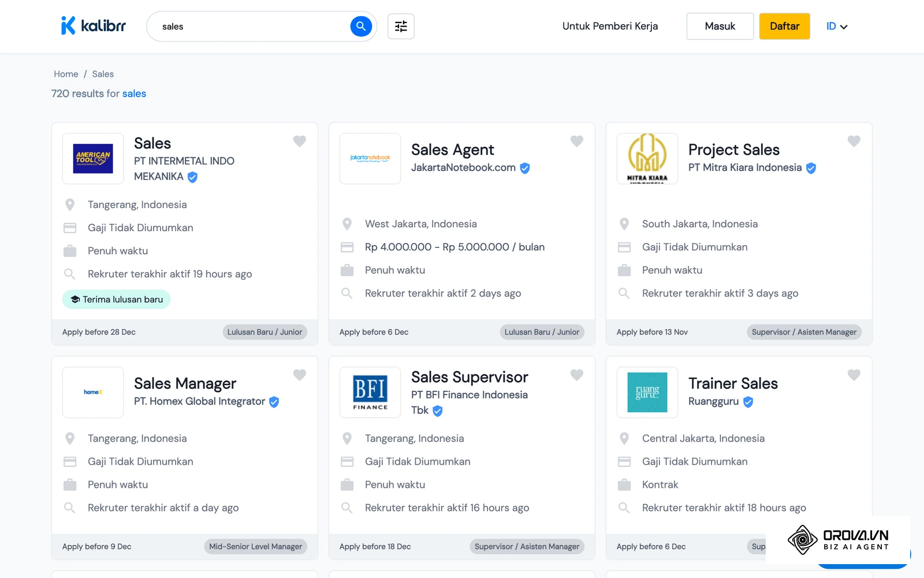Open the JakartaNotebook company logo

370,158
